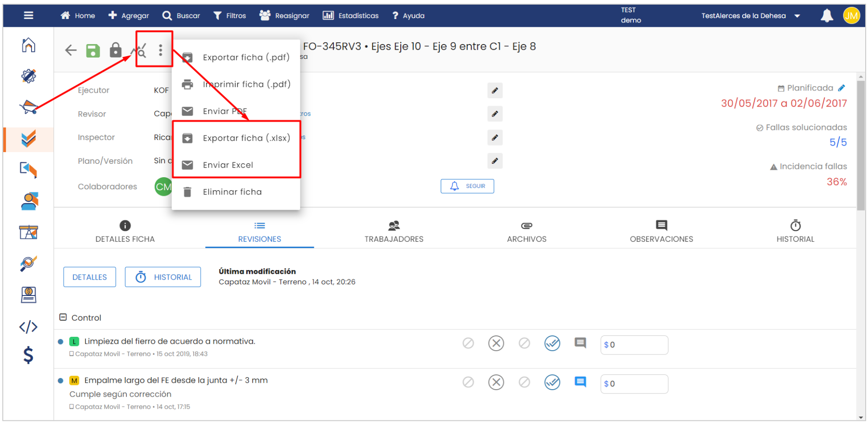Click the back arrow icon
This screenshot has width=868, height=424.
(x=71, y=50)
